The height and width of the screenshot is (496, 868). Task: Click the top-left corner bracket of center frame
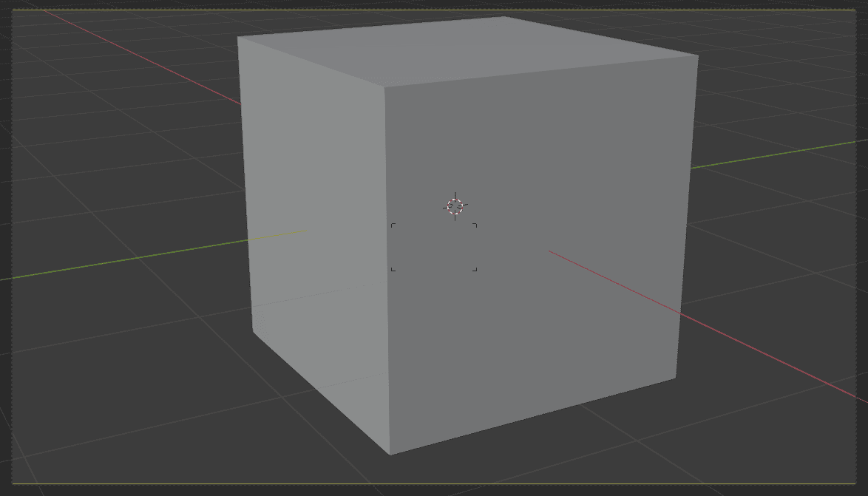click(393, 225)
